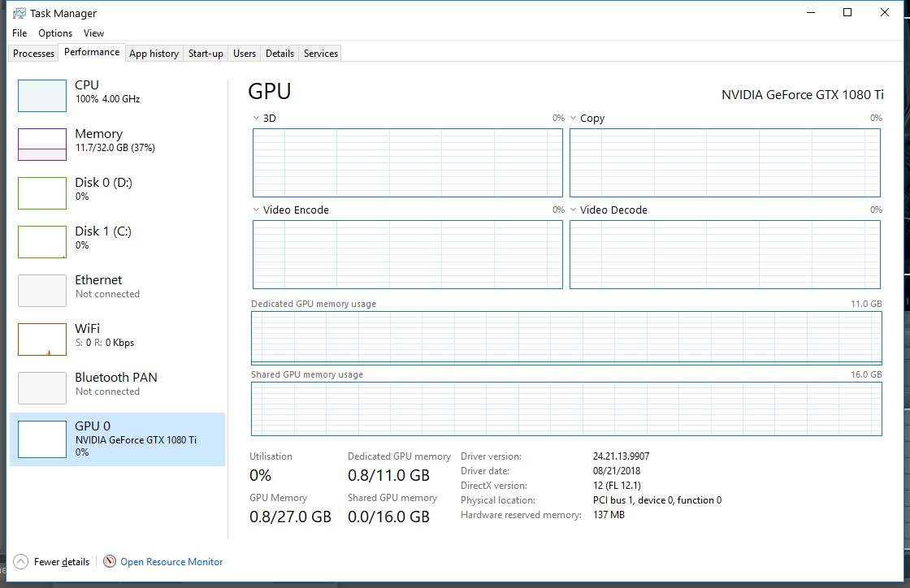
Task: Click the Task Manager title bar icon
Action: 19,13
